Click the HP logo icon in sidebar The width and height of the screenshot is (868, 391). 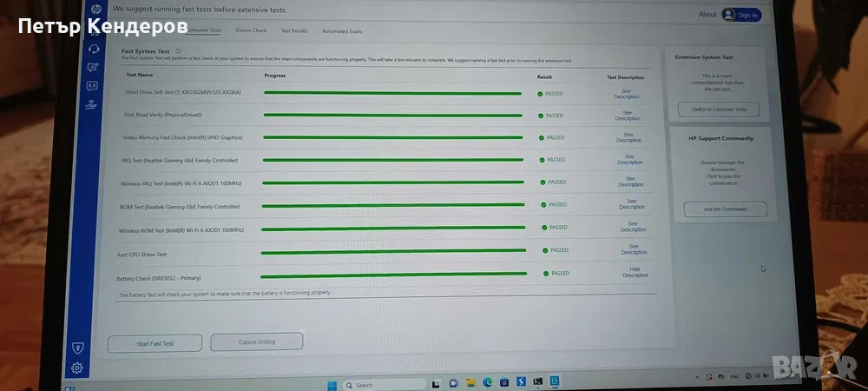point(95,10)
